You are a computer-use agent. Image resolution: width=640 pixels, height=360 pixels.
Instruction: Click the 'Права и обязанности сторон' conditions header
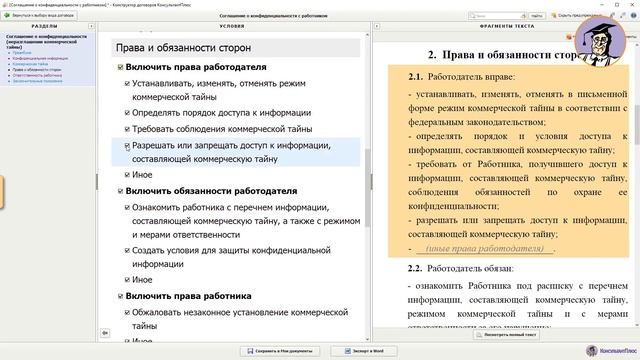tap(236, 48)
